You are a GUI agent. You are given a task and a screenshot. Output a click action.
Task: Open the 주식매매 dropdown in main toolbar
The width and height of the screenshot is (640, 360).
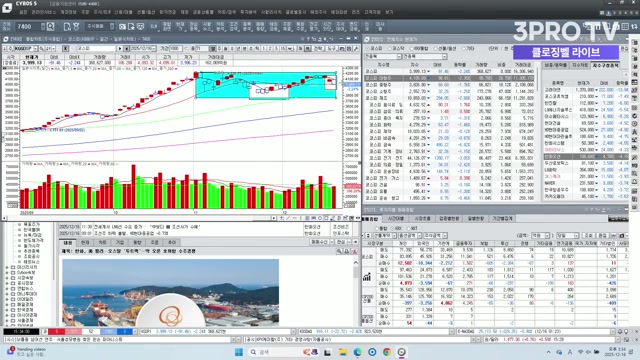click(x=100, y=27)
